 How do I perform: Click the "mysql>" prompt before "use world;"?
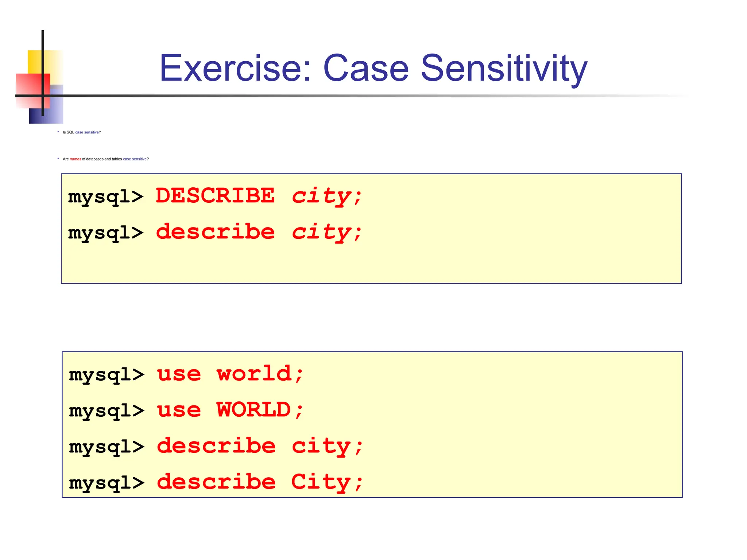point(107,374)
